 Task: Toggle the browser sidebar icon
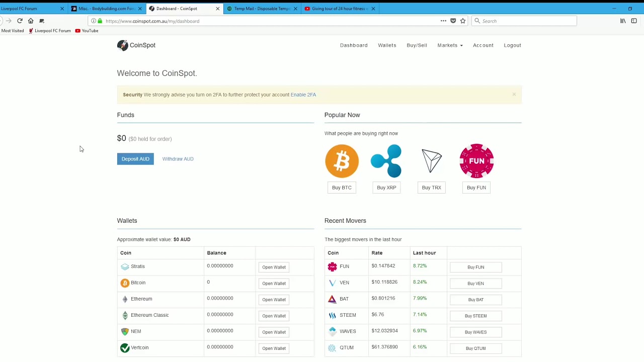click(634, 21)
